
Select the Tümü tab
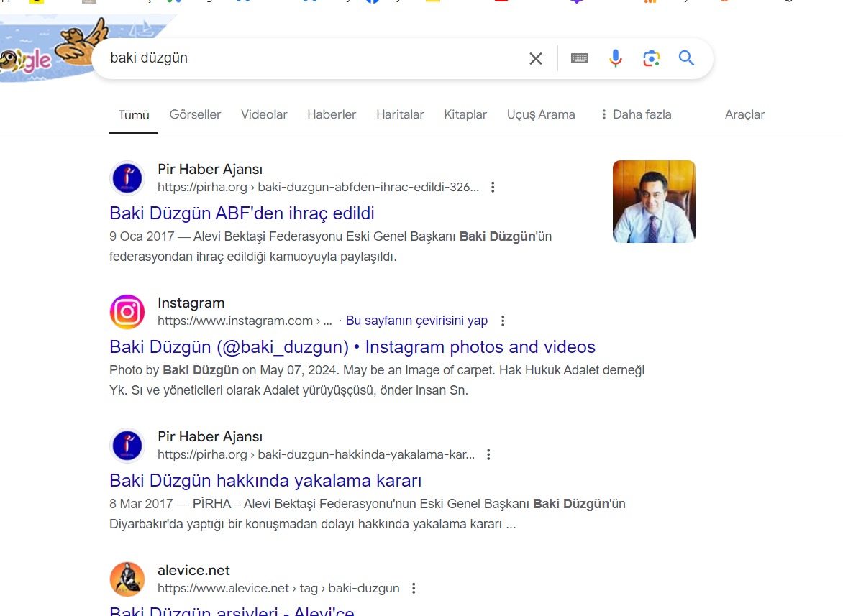tap(134, 115)
